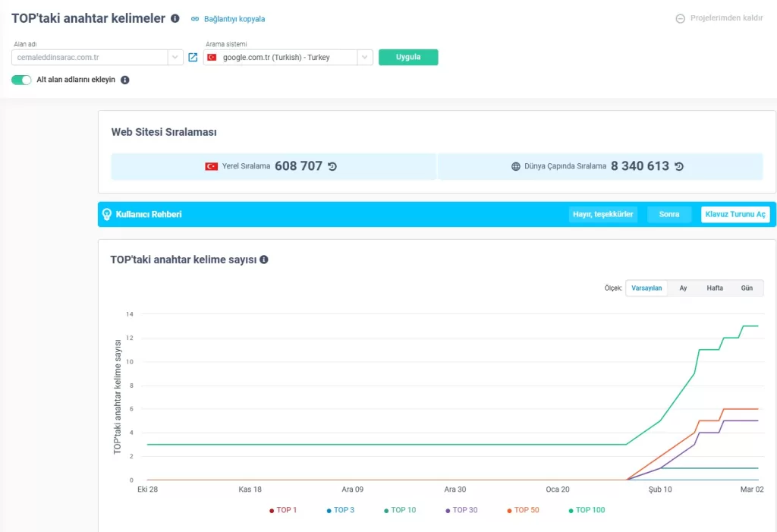Click info icon next to anahtar kelime sayısı
777x532 pixels.
(264, 260)
